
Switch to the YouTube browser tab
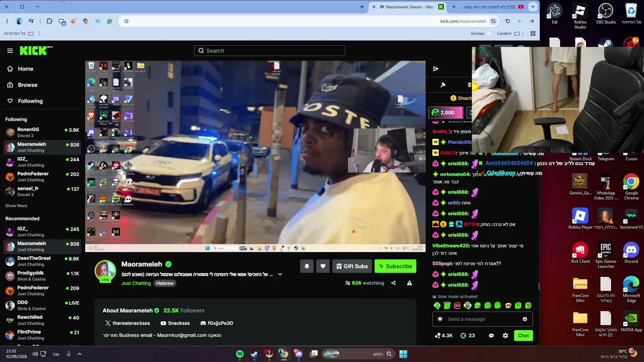click(x=488, y=7)
